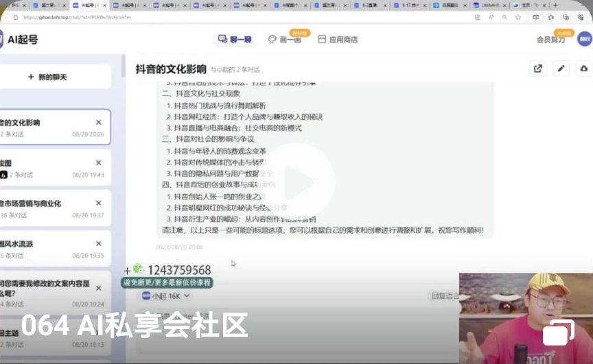Image resolution: width=593 pixels, height=364 pixels.
Task: Click the pencil edit icon in chat header
Action: [561, 69]
